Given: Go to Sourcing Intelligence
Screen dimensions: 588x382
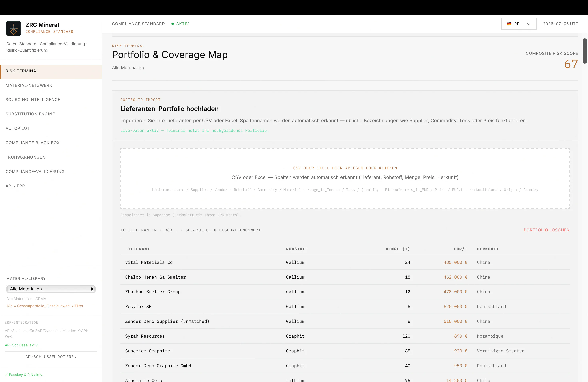Looking at the screenshot, I should click(51, 100).
